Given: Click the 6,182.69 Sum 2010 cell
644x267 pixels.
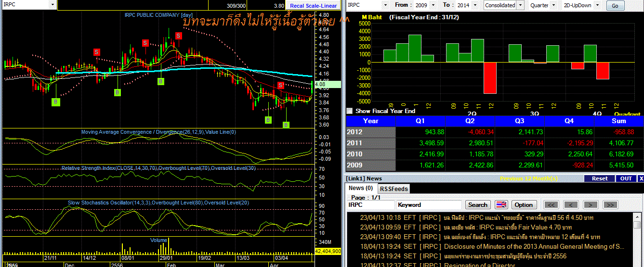Looking at the screenshot, I should point(619,154).
